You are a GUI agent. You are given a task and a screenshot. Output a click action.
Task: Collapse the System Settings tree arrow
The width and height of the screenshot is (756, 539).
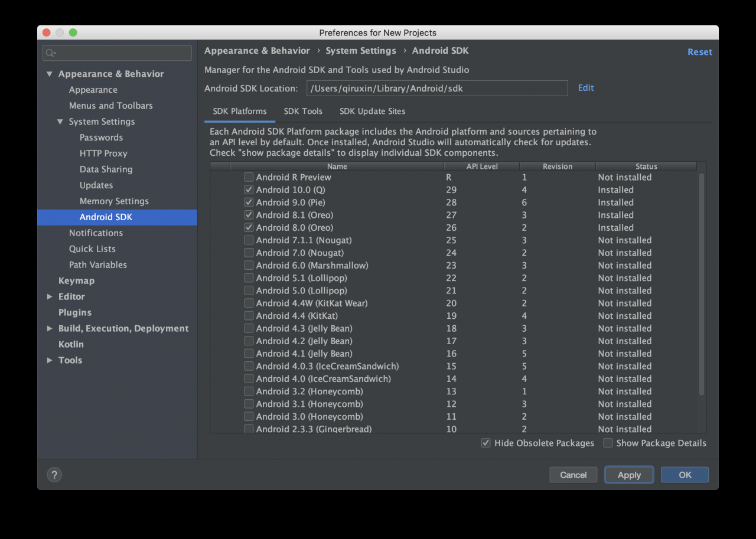click(60, 122)
